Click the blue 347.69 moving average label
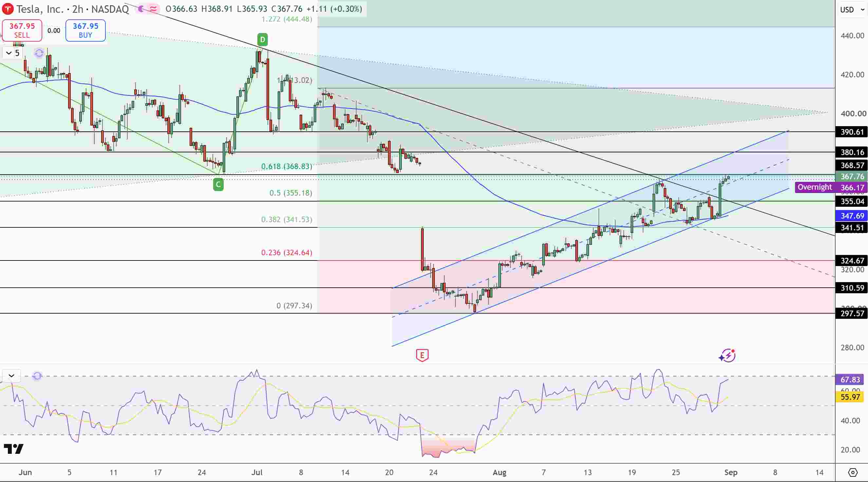868x482 pixels. coord(852,216)
